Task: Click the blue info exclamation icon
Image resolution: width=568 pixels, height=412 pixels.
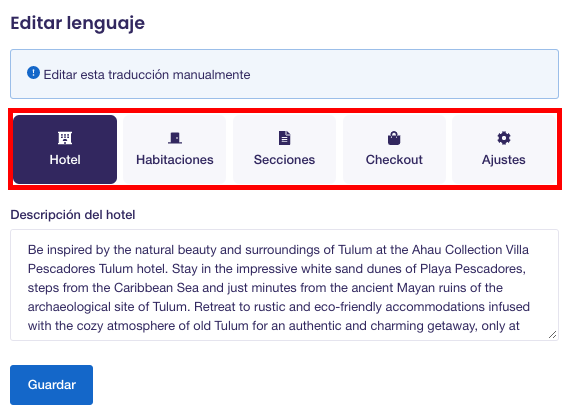Action: click(33, 73)
